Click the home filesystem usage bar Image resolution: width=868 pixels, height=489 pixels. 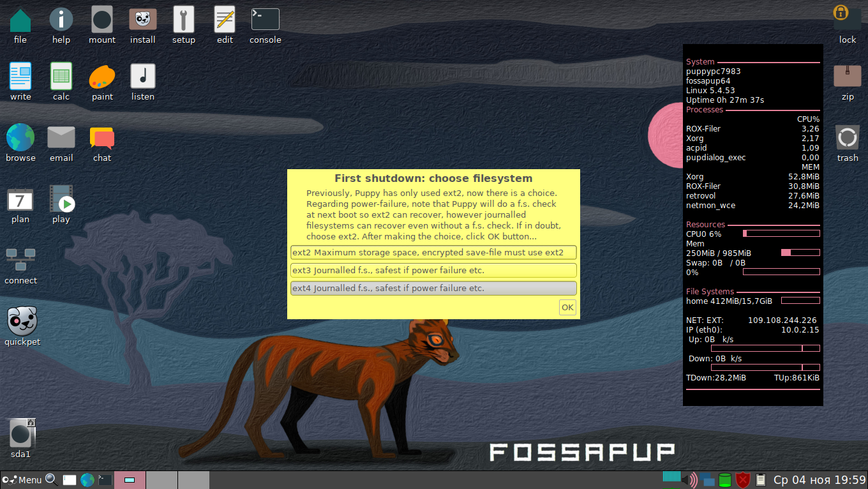800,300
